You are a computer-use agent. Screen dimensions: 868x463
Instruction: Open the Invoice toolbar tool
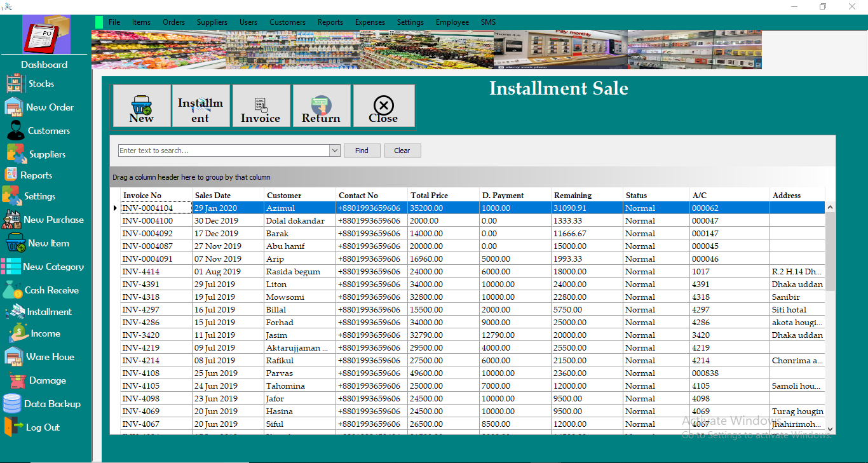tap(261, 105)
